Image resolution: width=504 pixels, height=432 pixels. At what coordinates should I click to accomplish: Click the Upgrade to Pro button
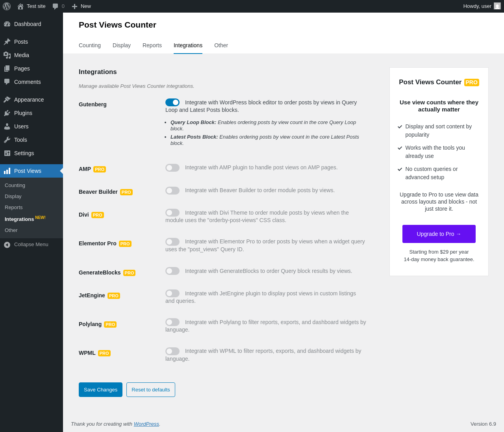tap(439, 234)
